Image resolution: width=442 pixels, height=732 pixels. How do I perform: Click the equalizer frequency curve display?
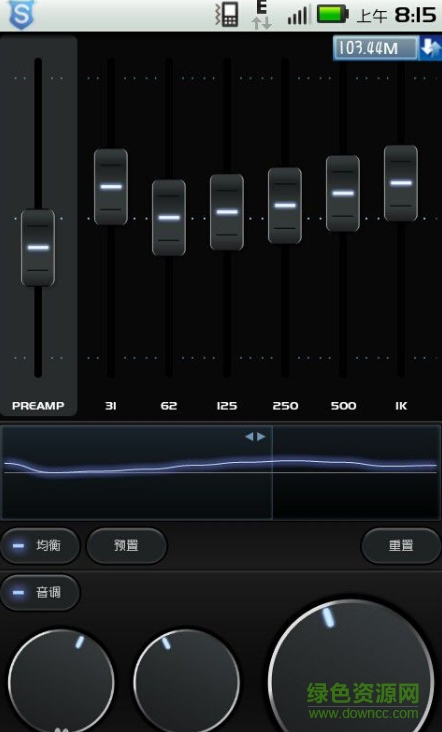pyautogui.click(x=221, y=472)
